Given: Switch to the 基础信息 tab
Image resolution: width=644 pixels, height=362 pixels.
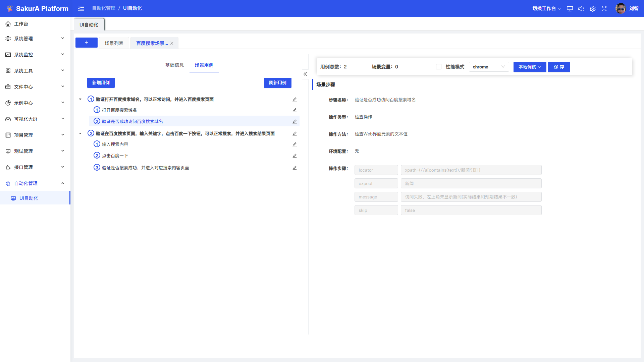Looking at the screenshot, I should [x=174, y=65].
